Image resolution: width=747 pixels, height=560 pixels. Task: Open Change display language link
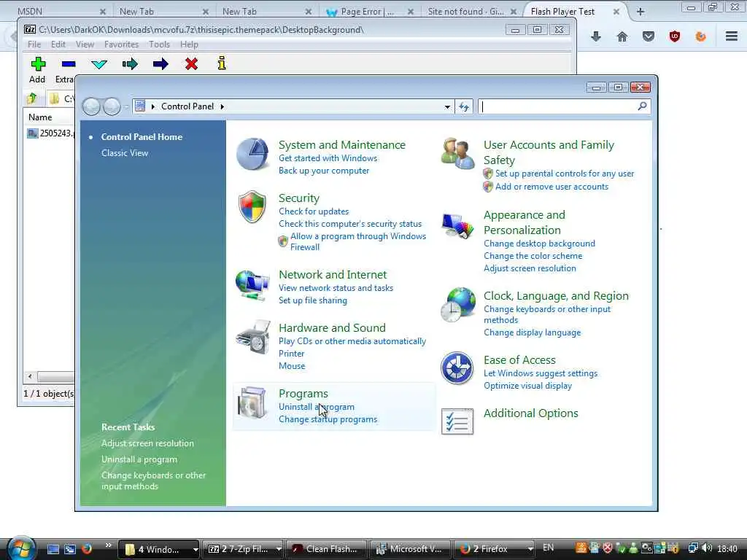(532, 332)
